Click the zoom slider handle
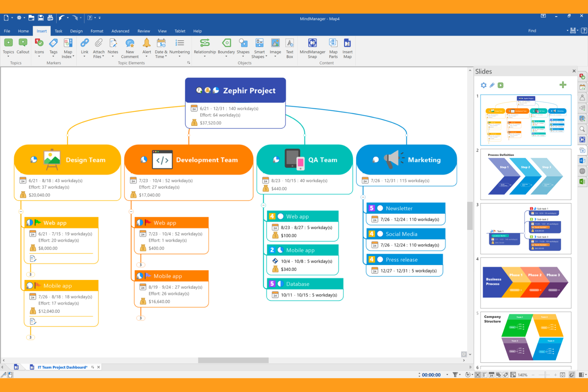Screen dimensions: 588x392 tap(545, 375)
